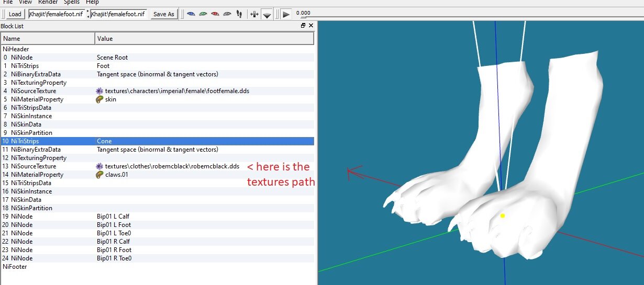Viewport: 644px width, 285px height.
Task: Open the View menu
Action: pos(25,2)
